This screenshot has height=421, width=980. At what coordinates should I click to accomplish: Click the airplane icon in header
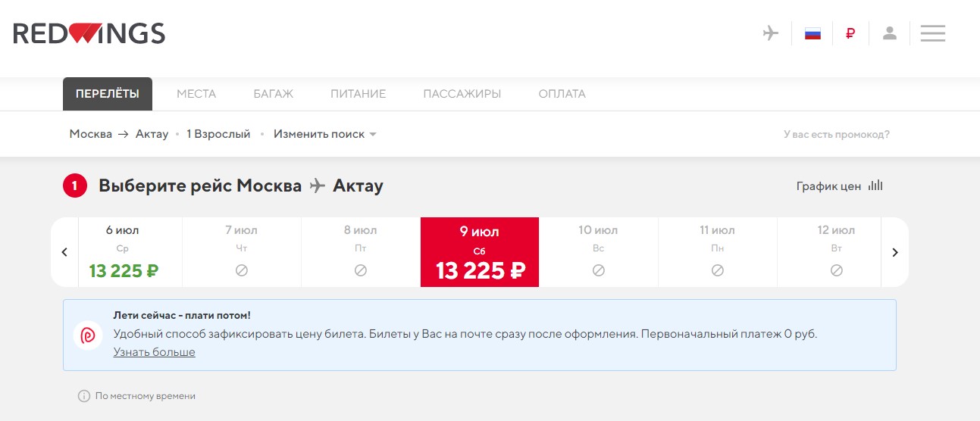[771, 33]
